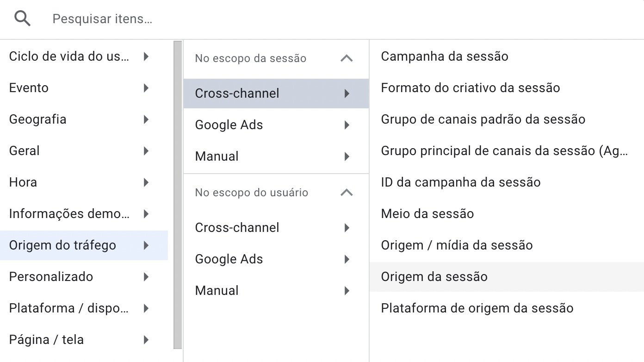Open user-scoped Cross-channel submenu
Viewport: 644px width, 362px height.
(276, 228)
